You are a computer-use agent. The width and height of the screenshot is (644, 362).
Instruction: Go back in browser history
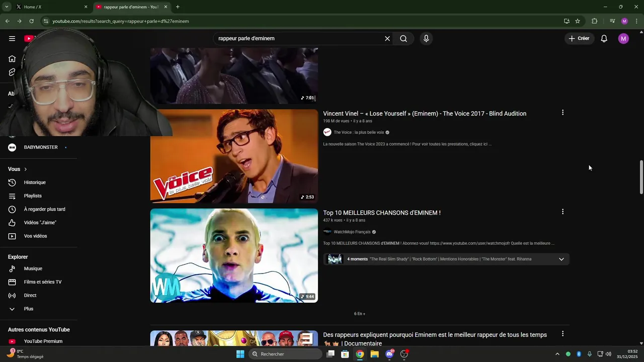7,21
